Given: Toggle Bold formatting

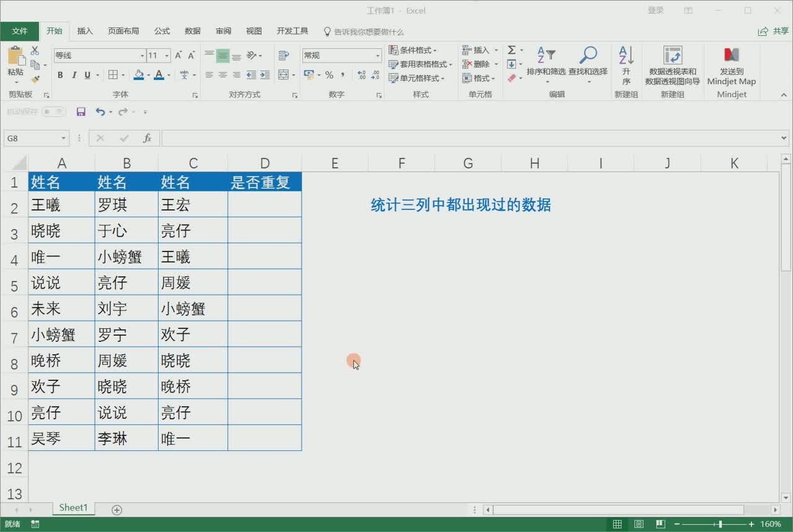Looking at the screenshot, I should click(x=60, y=75).
